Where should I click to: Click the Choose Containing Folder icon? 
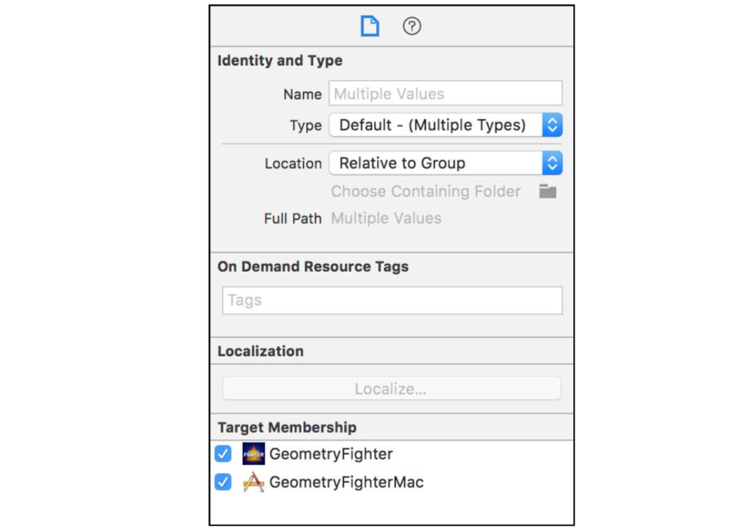tap(548, 191)
